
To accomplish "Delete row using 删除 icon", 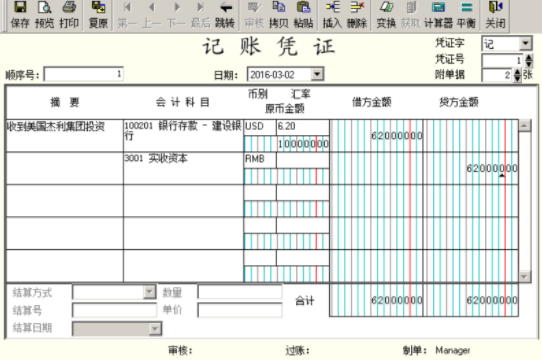I will (357, 14).
